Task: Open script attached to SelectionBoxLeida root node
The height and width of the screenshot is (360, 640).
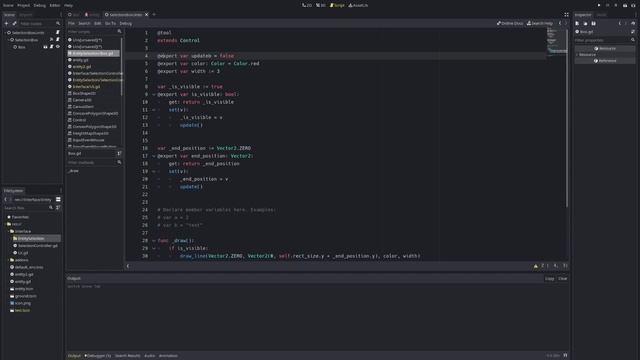Action: [x=58, y=32]
